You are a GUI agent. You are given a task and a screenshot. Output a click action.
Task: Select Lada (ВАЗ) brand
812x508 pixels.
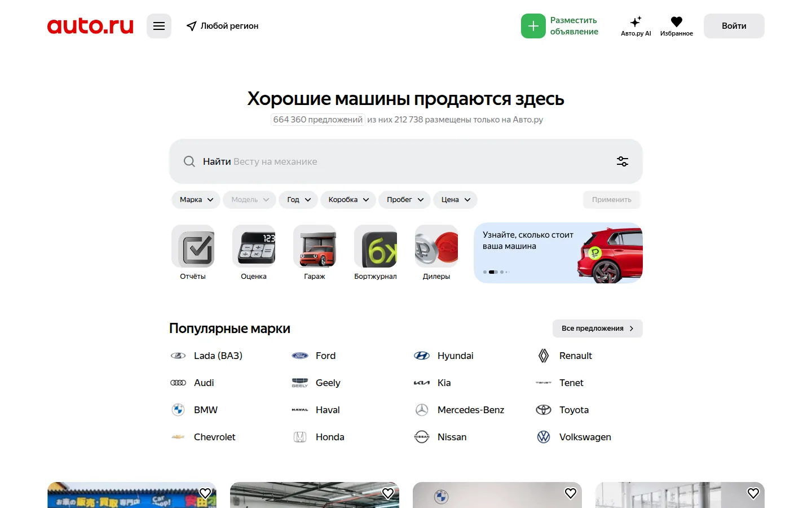click(x=207, y=356)
